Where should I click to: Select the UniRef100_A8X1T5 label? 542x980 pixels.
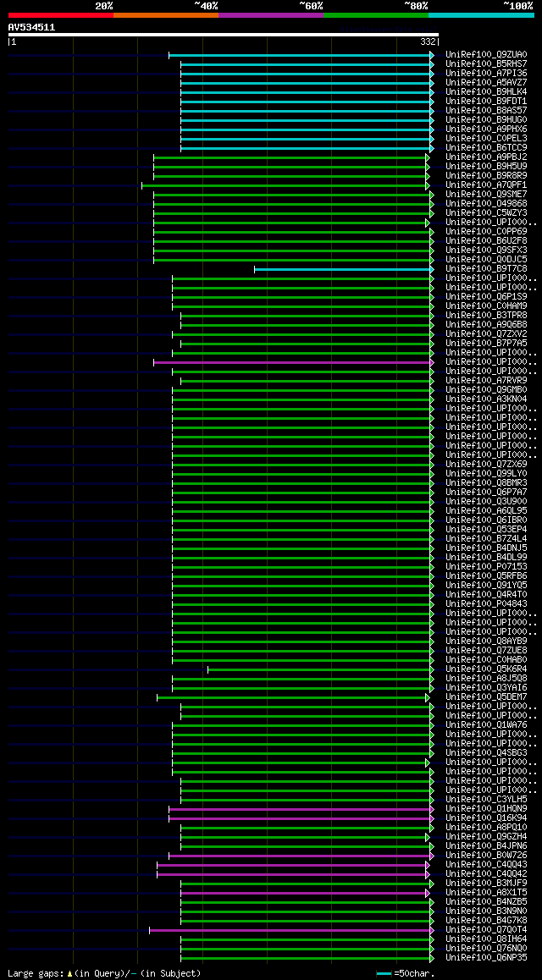pyautogui.click(x=486, y=893)
